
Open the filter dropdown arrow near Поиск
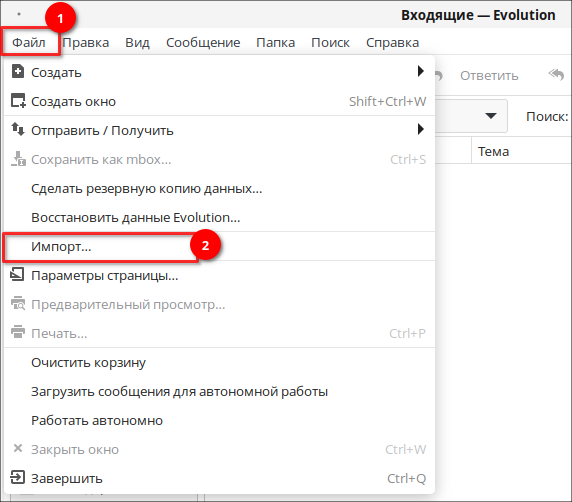click(x=491, y=116)
